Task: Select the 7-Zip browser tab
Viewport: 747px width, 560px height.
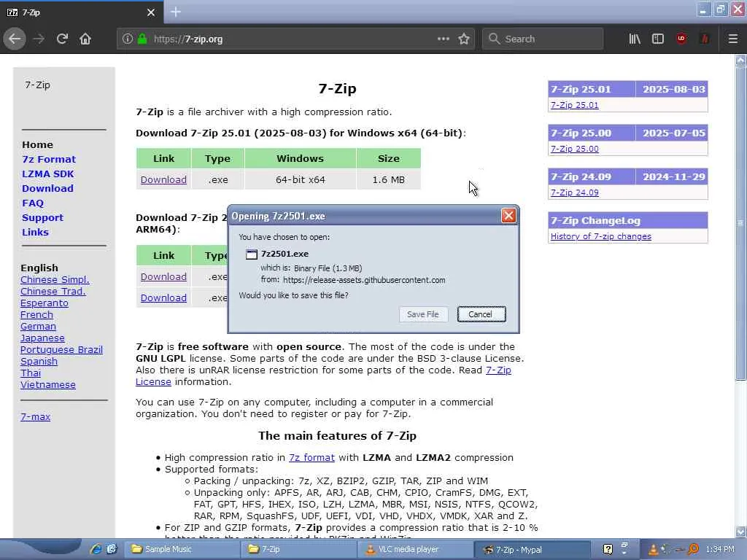Action: 82,12
